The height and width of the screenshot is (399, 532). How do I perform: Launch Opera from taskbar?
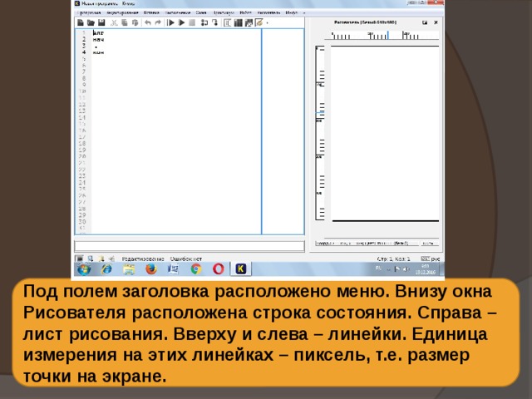pos(218,269)
